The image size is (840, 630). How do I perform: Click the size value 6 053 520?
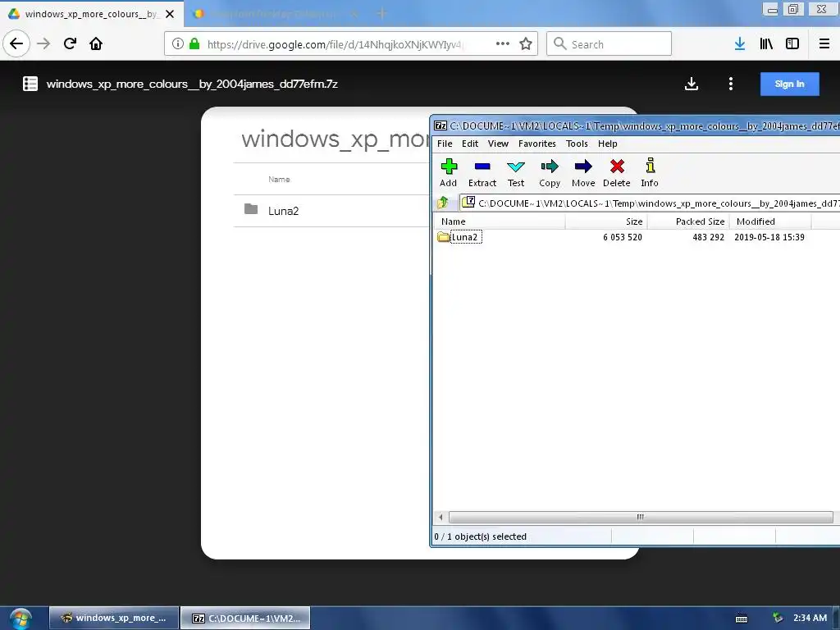pos(623,237)
